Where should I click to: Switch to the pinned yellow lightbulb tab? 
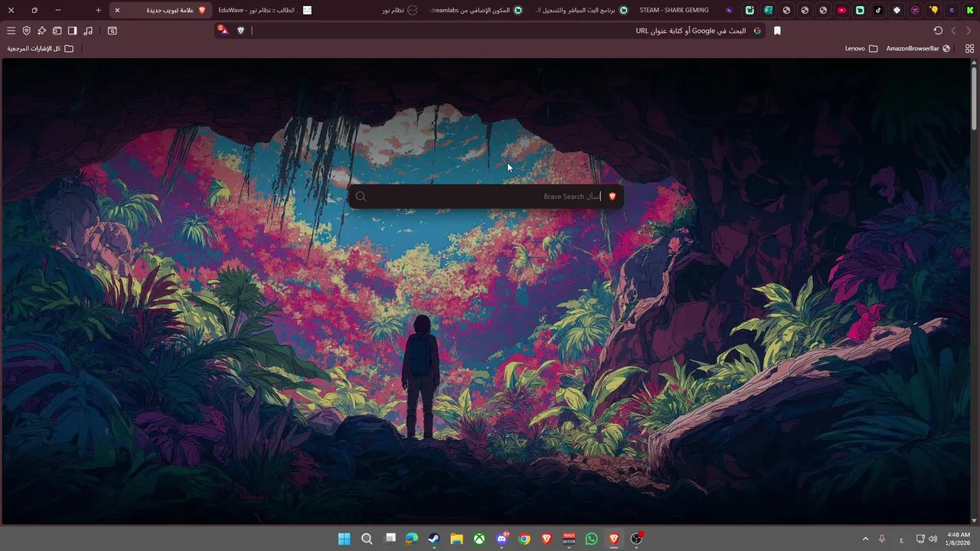coord(933,10)
